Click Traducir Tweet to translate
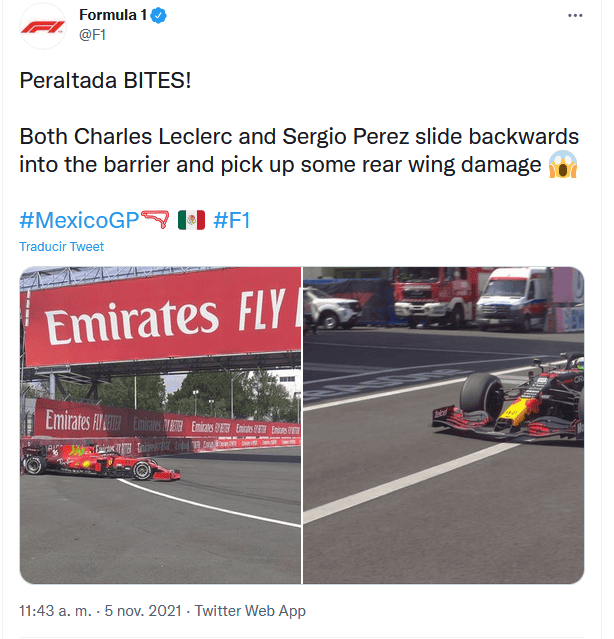 click(x=61, y=247)
